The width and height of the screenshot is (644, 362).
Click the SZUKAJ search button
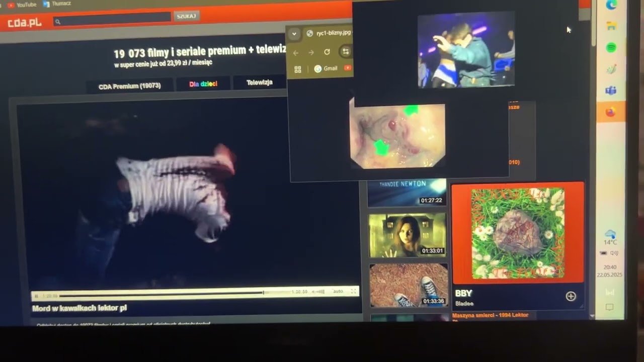tap(186, 16)
